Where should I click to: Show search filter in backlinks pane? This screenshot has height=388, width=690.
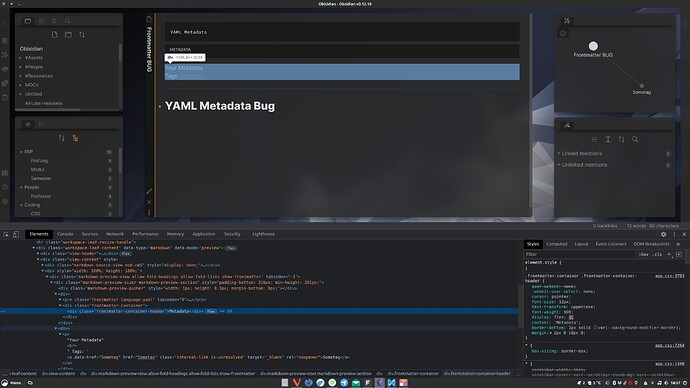(635, 139)
